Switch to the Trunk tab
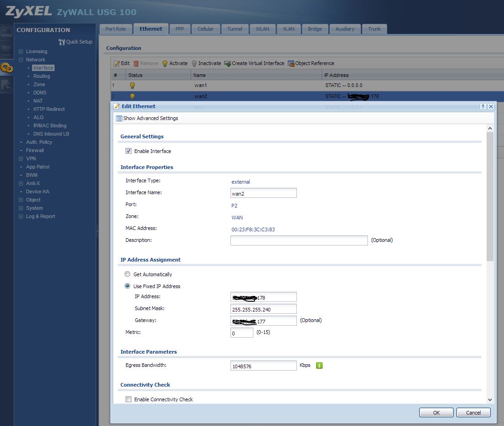 click(374, 29)
